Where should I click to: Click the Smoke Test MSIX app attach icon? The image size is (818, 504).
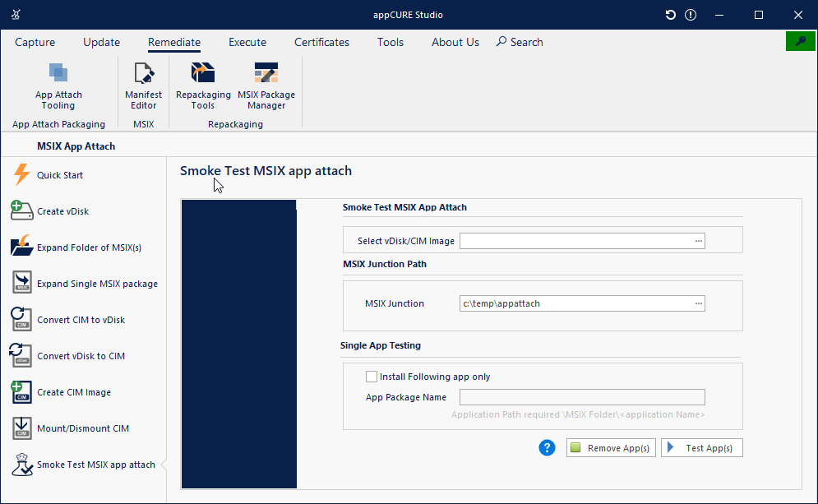[21, 465]
